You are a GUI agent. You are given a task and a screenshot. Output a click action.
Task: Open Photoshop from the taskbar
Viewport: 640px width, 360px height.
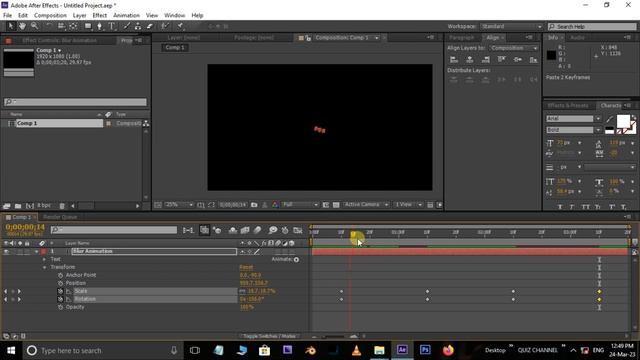click(x=425, y=350)
